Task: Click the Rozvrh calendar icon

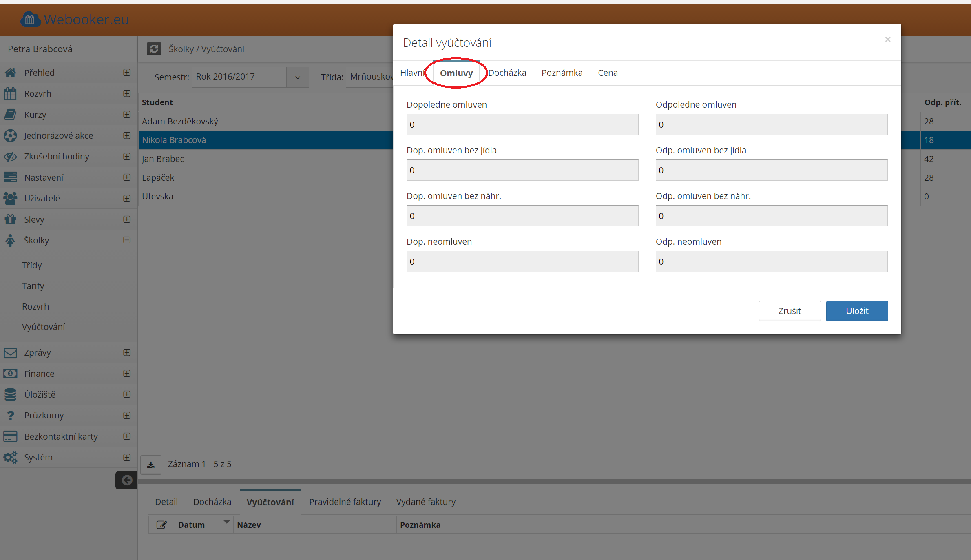Action: coord(10,93)
